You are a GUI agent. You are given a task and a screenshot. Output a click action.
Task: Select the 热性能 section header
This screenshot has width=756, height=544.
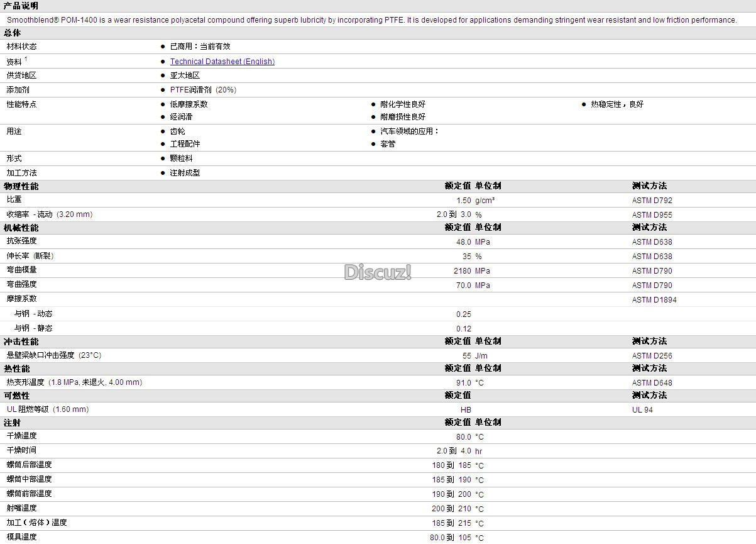coord(16,369)
